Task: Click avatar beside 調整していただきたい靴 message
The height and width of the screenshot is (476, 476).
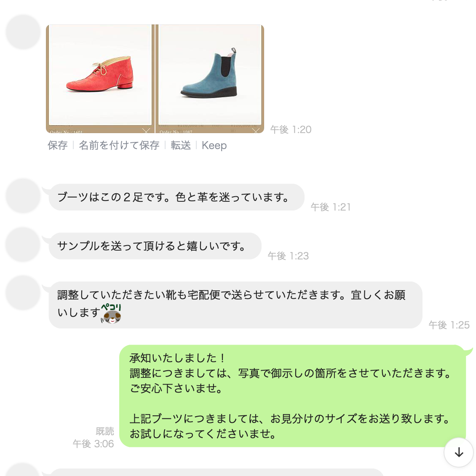Action: [x=23, y=293]
